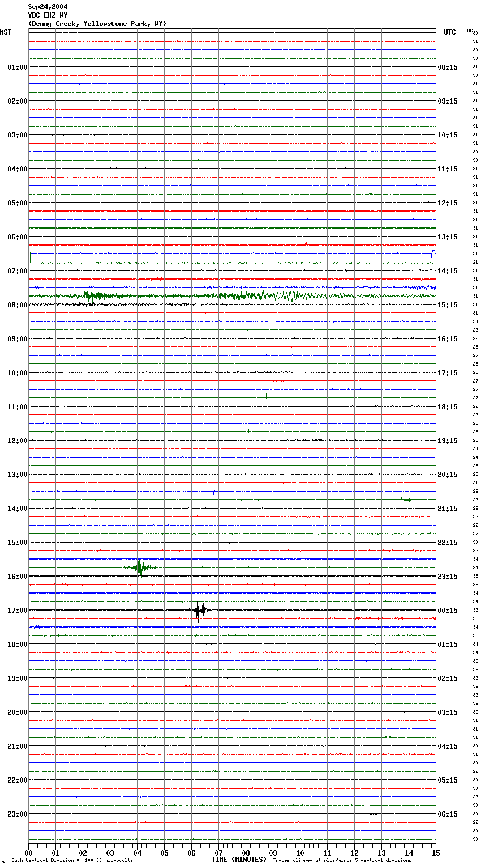Image resolution: width=481 pixels, height=868 pixels.
Task: Click the Denny Creek, Yellowstone Park location title
Action: click(x=97, y=24)
